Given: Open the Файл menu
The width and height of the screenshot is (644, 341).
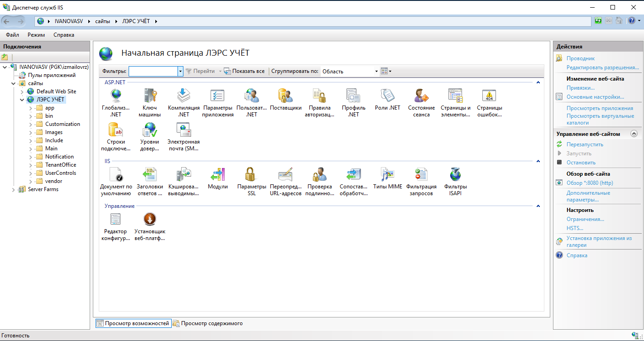Looking at the screenshot, I should click(x=13, y=35).
